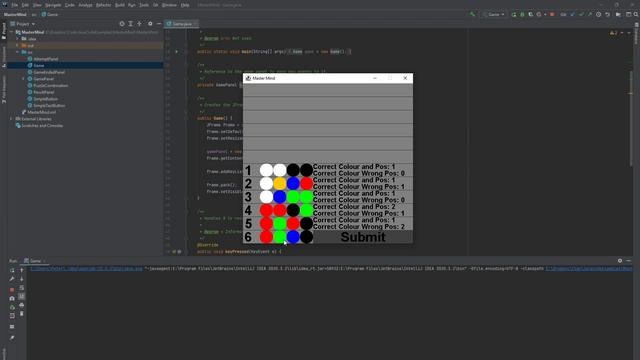Click the Stop icon in Run panel
Viewport: 640px width, 360px height.
(12, 290)
